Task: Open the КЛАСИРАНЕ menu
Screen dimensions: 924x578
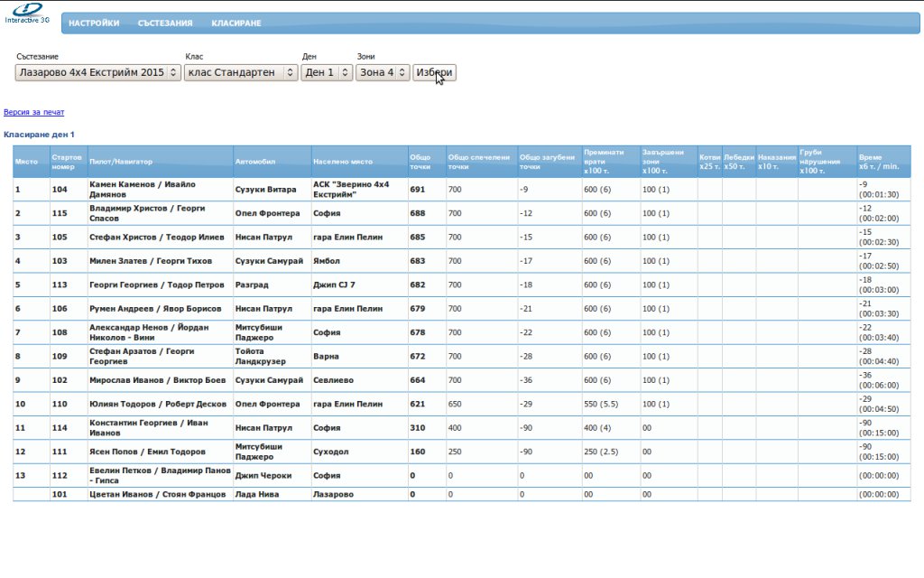Action: pyautogui.click(x=236, y=23)
